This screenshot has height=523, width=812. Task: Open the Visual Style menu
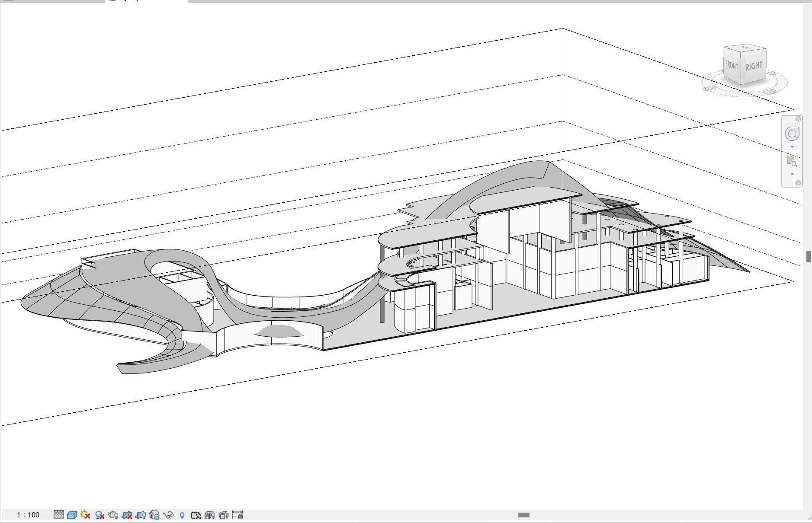tap(72, 515)
